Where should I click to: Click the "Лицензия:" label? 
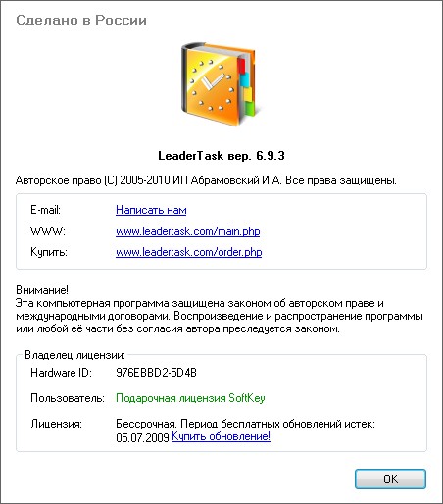pos(56,424)
